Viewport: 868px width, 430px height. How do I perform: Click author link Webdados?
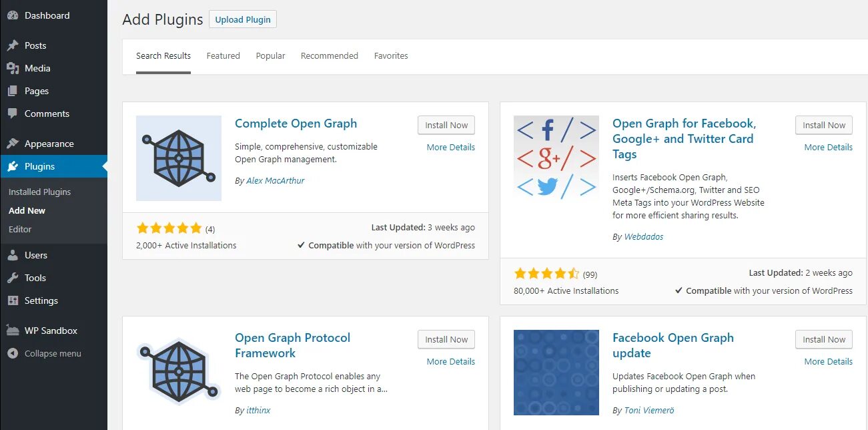point(644,236)
